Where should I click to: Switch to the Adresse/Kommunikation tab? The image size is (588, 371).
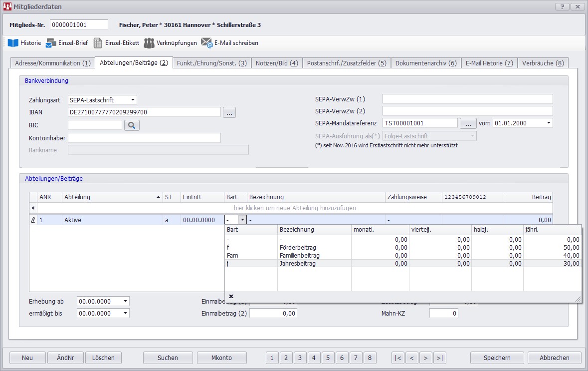(x=52, y=63)
